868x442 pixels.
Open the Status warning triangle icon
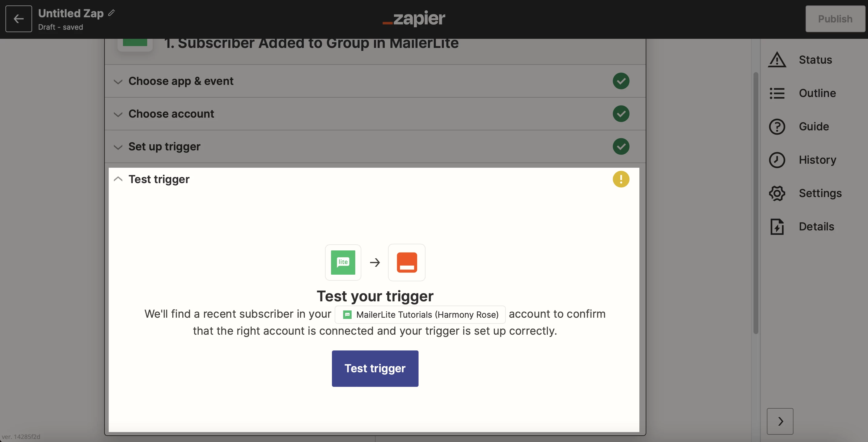777,60
